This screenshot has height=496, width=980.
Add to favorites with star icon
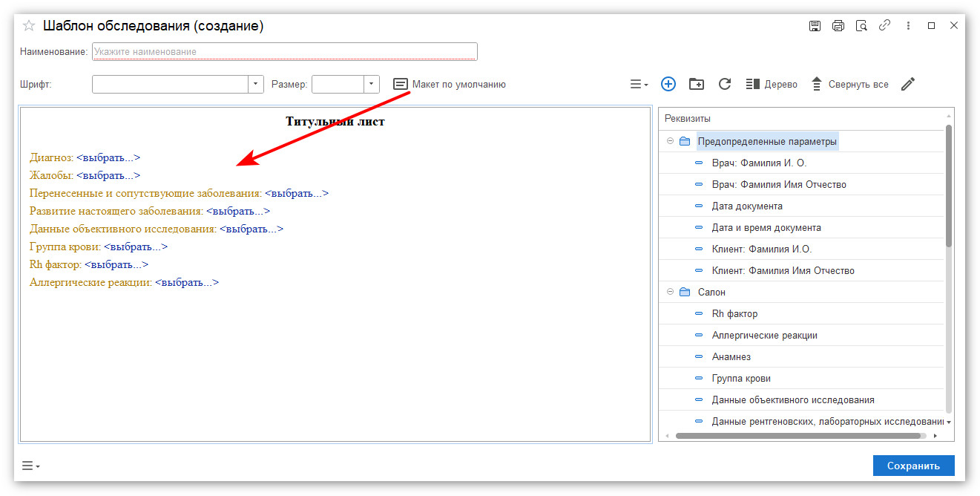pos(29,26)
